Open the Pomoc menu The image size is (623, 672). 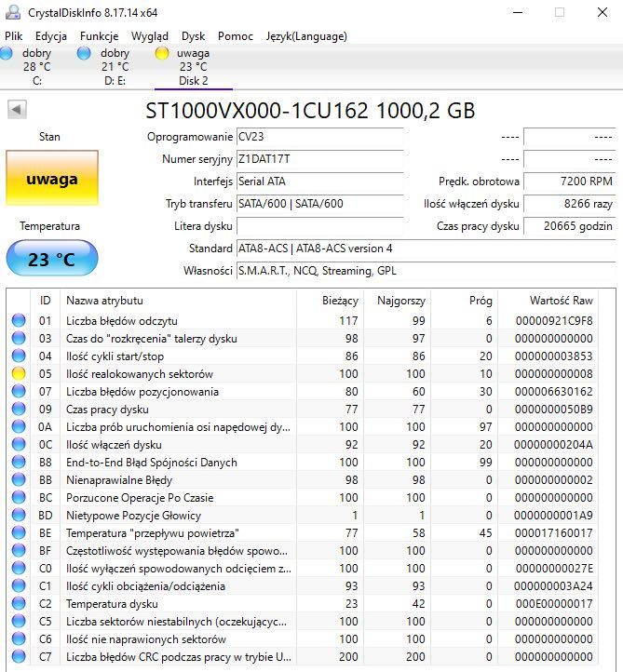(236, 36)
